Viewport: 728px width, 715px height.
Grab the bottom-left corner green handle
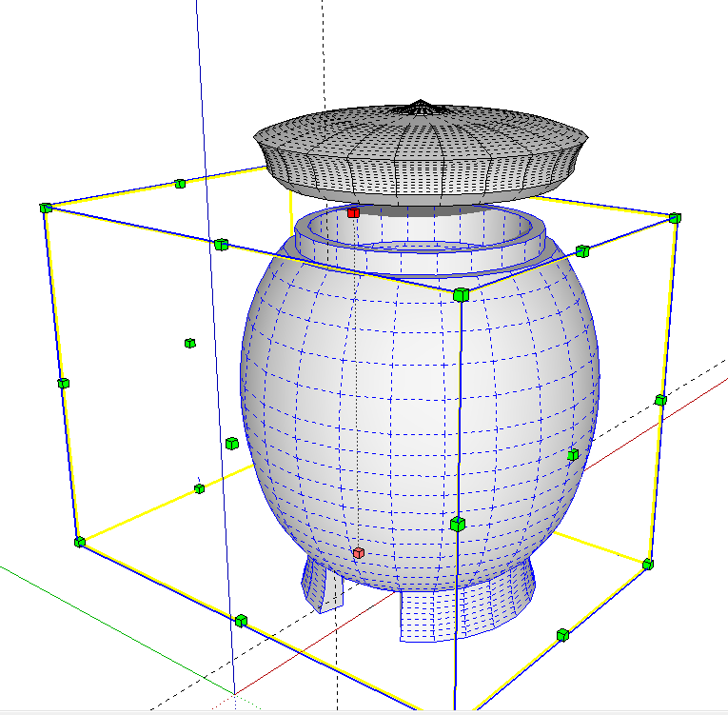point(80,542)
